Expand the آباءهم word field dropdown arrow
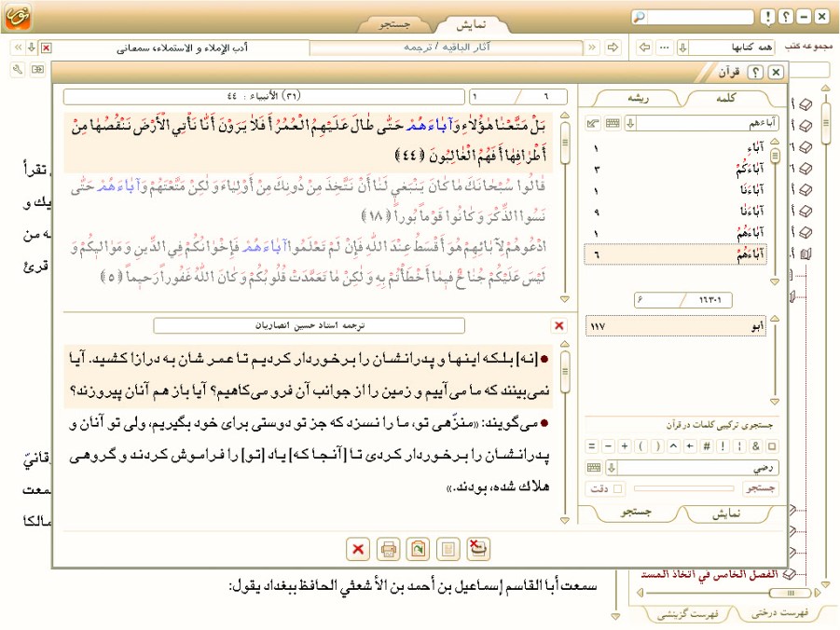840x630 pixels. [630, 124]
